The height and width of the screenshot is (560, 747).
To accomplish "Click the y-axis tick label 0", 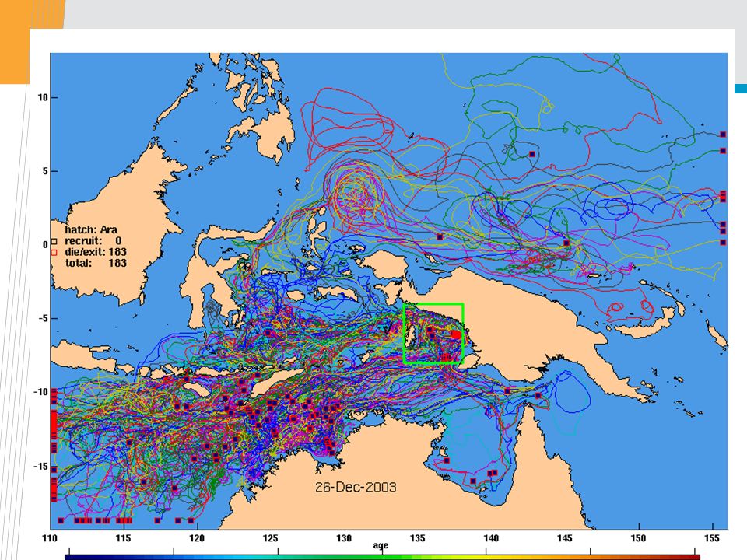I will click(45, 245).
